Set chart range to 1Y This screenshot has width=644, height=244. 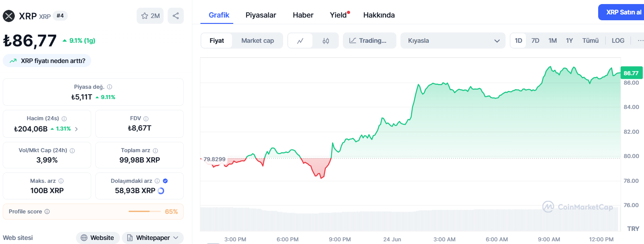click(x=569, y=41)
